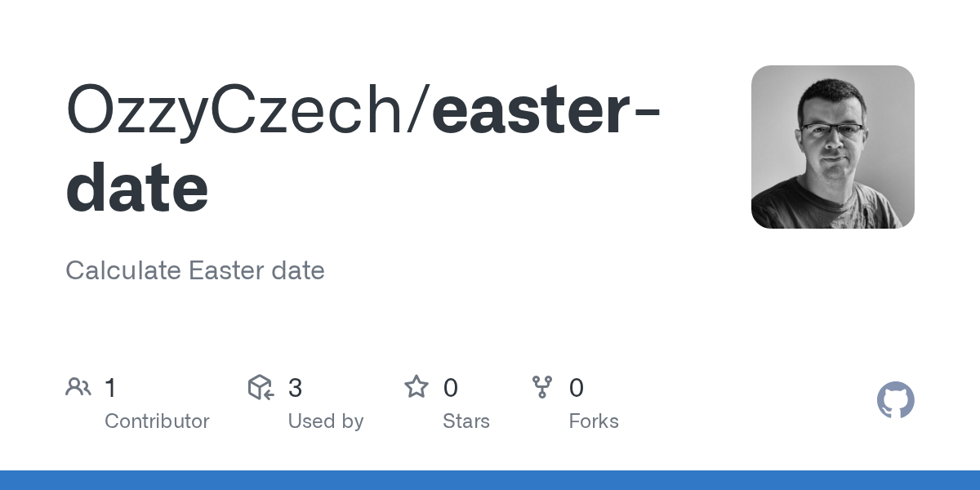Click the 'Stars' label
The height and width of the screenshot is (490, 980).
pyautogui.click(x=465, y=421)
